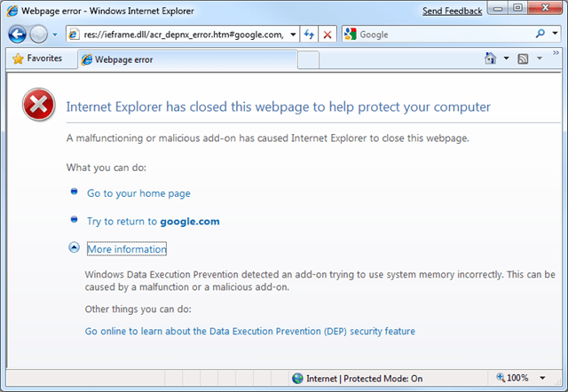Viewport: 568px width, 392px height.
Task: Click the RSS feeds icon
Action: pos(523,59)
